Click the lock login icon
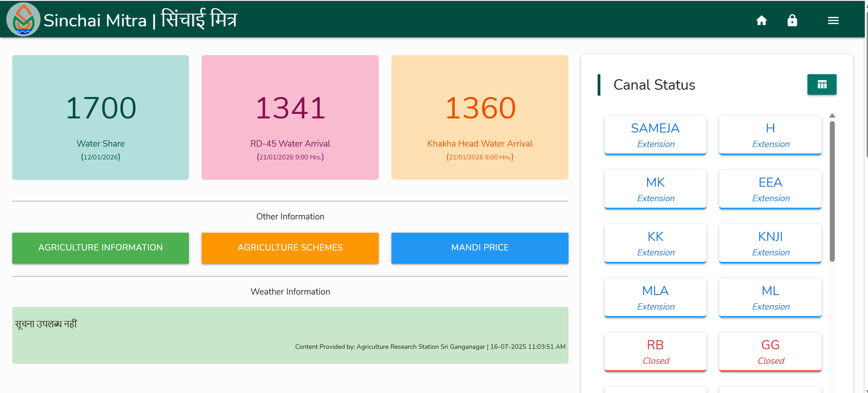Viewport: 868px width, 393px height. point(792,20)
